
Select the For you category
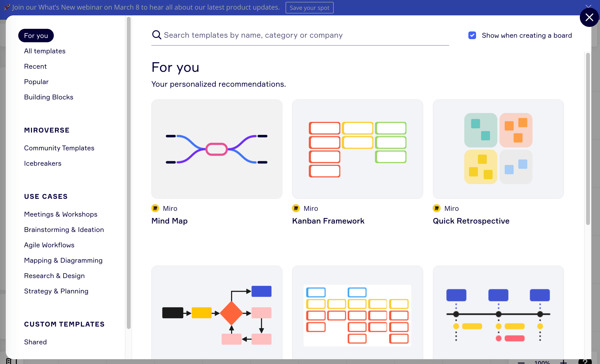36,36
